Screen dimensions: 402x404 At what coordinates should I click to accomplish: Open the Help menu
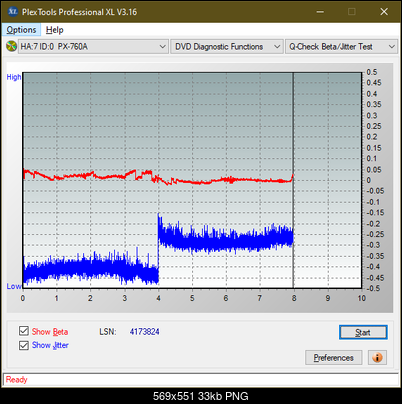coord(55,30)
